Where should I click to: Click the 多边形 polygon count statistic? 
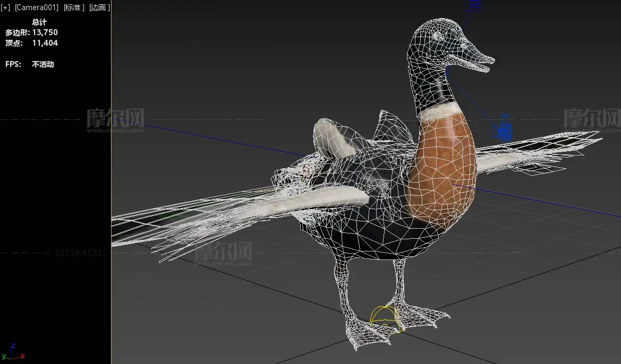point(32,32)
